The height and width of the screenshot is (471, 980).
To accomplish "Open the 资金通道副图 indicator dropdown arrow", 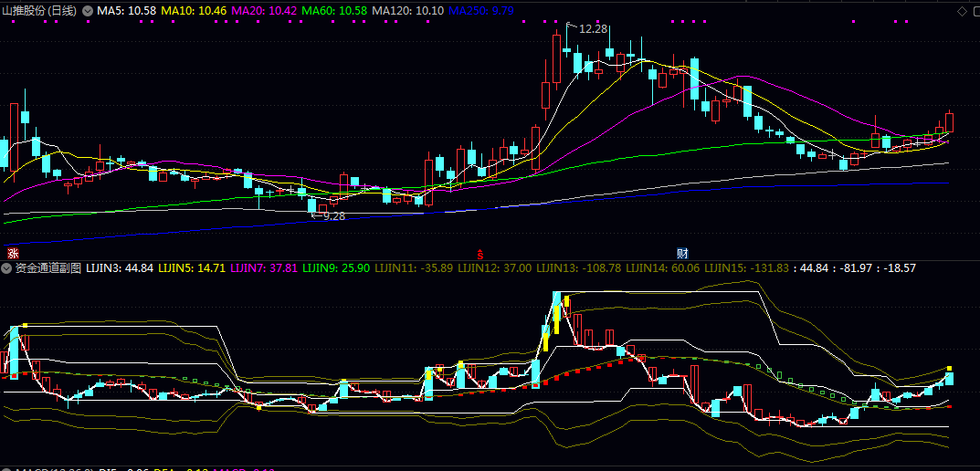I will pos(7,268).
